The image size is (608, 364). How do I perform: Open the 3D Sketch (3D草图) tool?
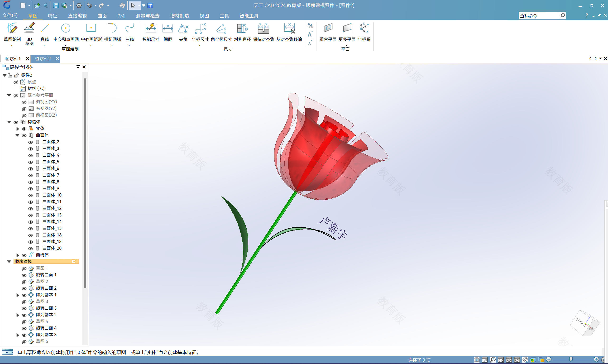[x=29, y=34]
